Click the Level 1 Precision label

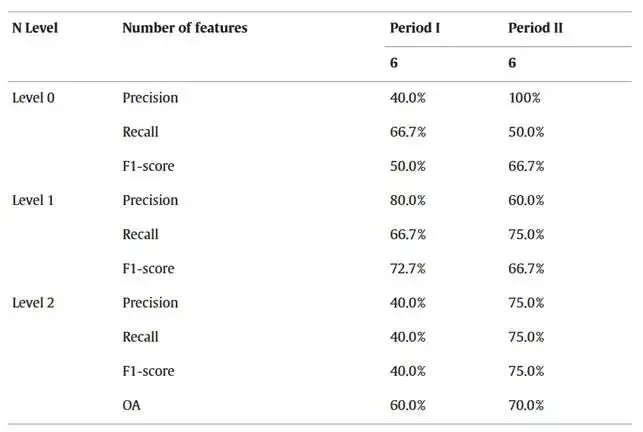click(150, 200)
